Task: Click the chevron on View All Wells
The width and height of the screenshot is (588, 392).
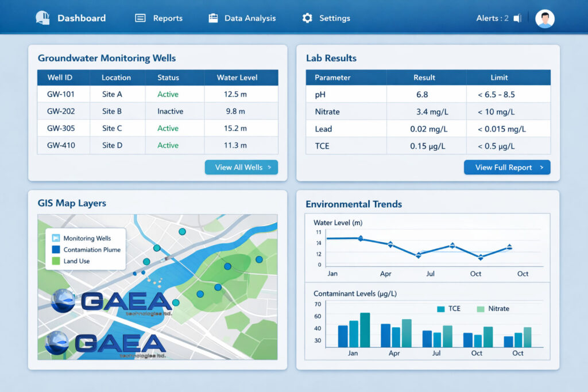Action: point(269,167)
